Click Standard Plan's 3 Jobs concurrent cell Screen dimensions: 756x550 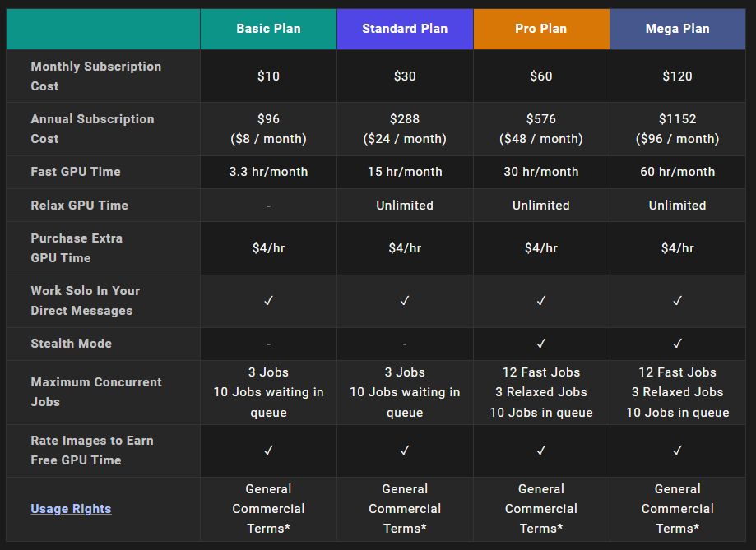[x=405, y=392]
